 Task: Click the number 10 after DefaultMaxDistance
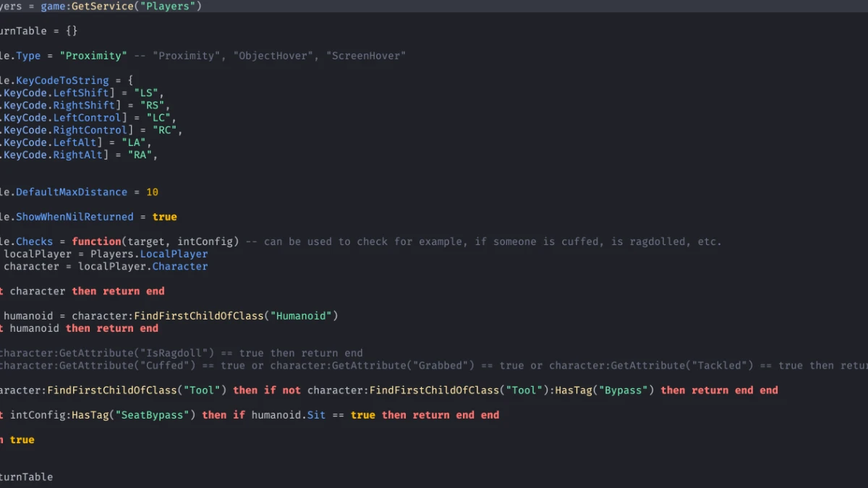(x=152, y=192)
